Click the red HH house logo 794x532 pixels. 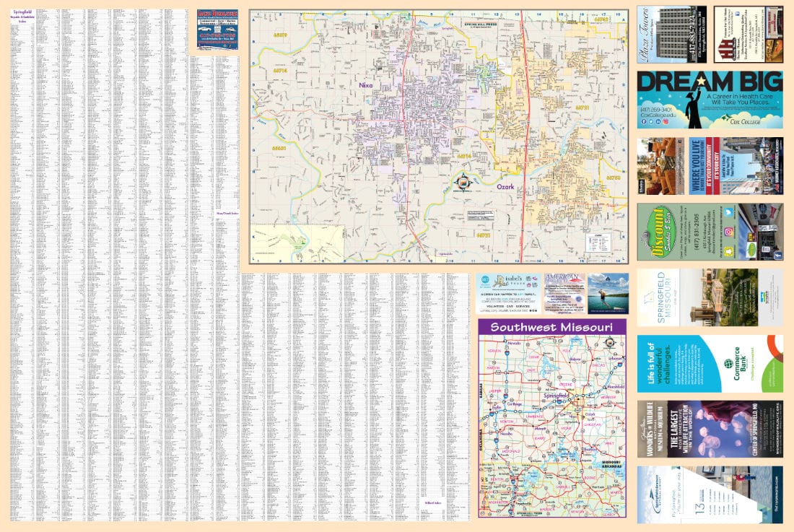(727, 48)
